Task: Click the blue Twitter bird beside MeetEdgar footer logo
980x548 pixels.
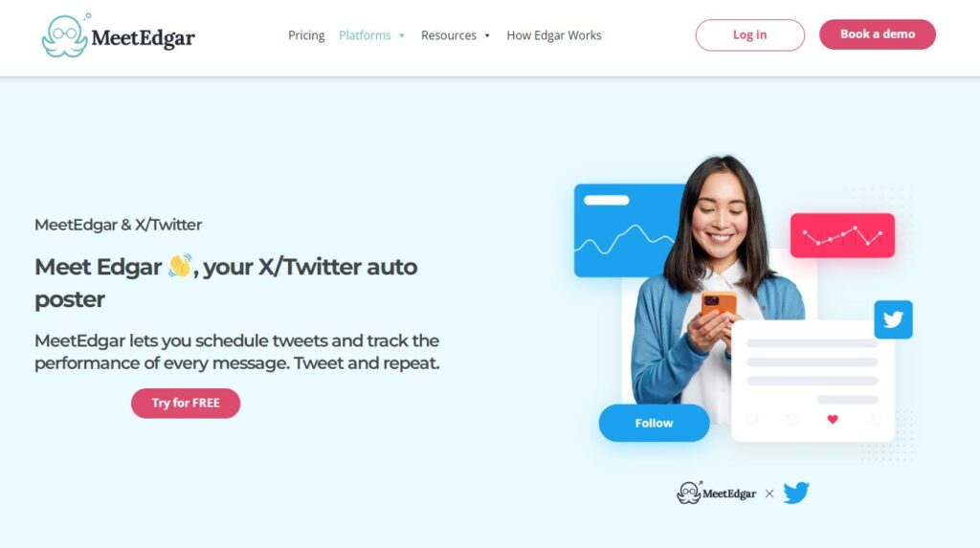Action: [x=795, y=493]
